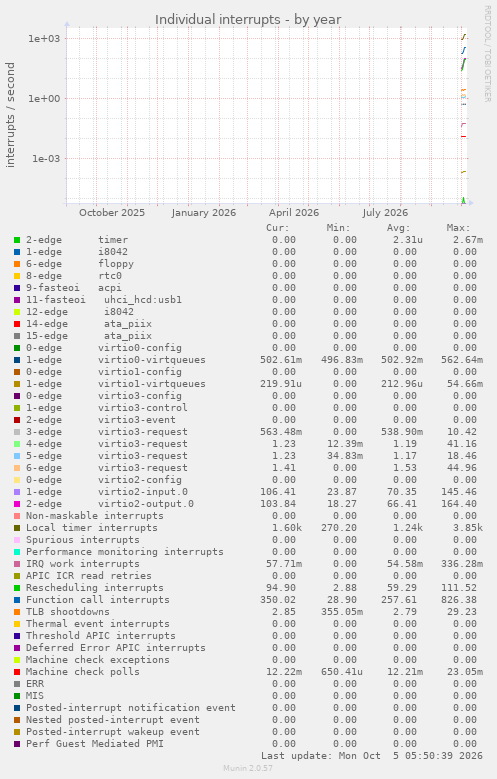Click the "October 2025" axis label
Image resolution: width=497 pixels, height=779 pixels.
coord(112,213)
